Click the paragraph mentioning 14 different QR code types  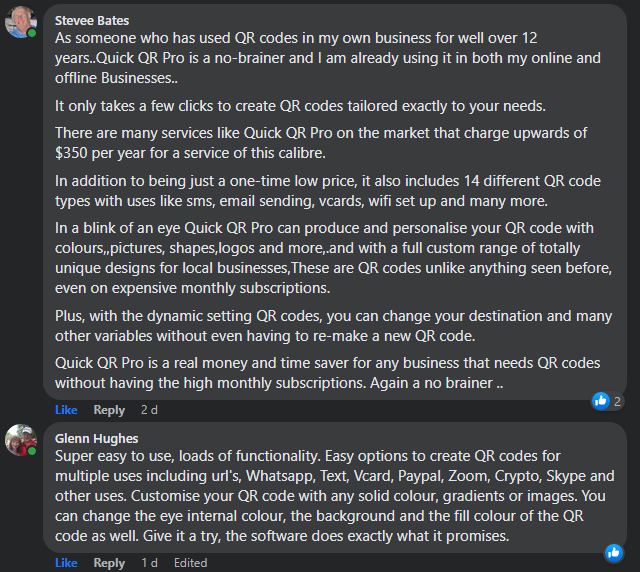328,191
